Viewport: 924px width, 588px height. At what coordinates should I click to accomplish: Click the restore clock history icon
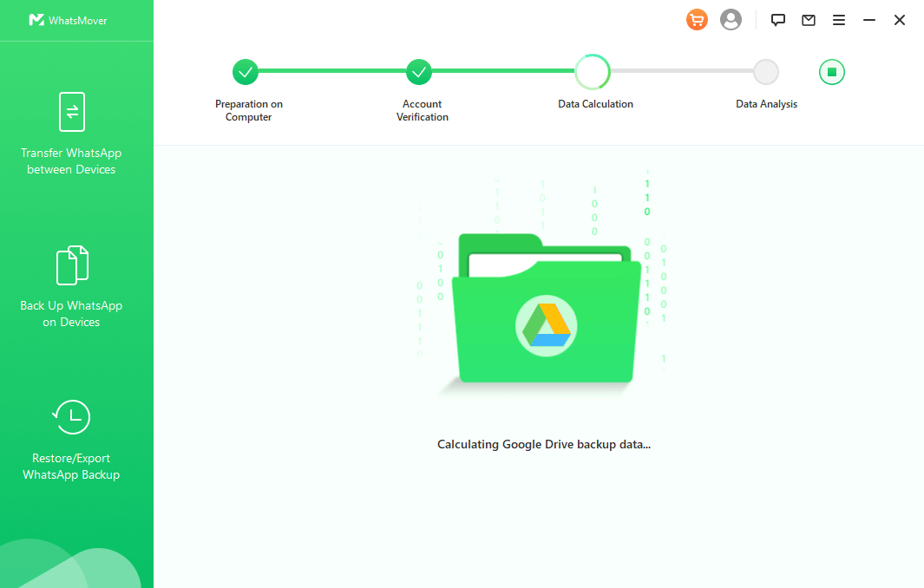[71, 417]
